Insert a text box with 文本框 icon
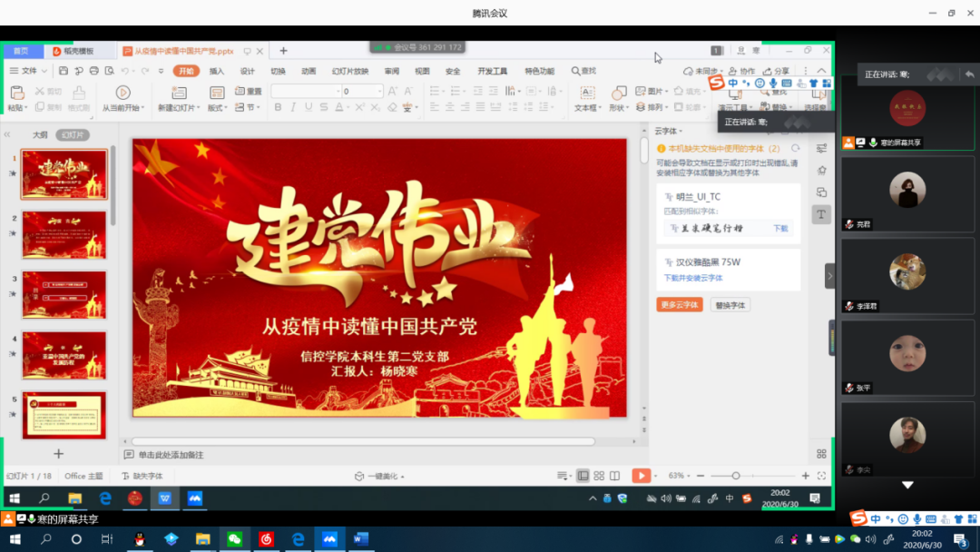This screenshot has width=980, height=552. [587, 93]
